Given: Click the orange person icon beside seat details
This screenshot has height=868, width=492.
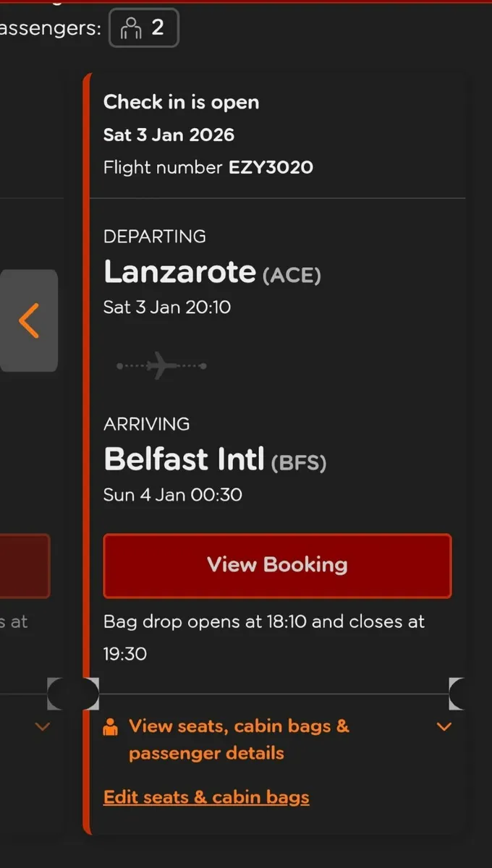Looking at the screenshot, I should (x=110, y=726).
